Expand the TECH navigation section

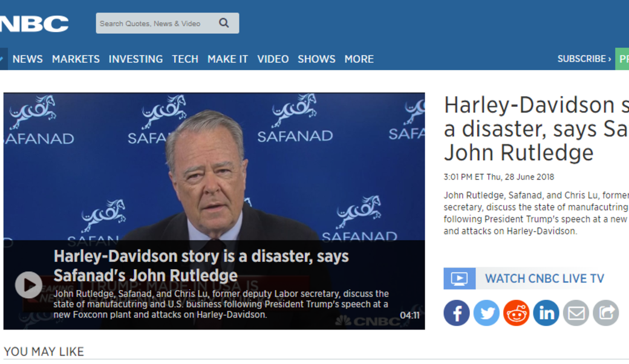coord(185,59)
